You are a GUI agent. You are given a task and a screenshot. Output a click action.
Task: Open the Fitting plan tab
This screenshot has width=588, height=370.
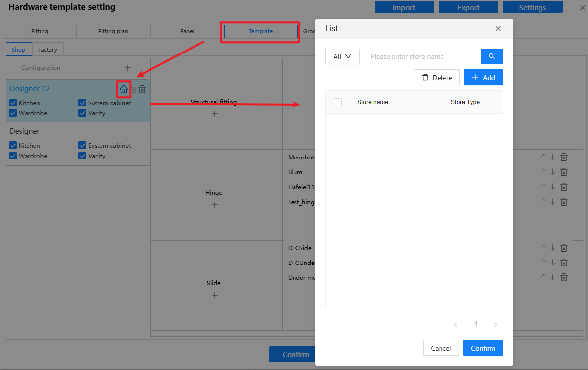click(x=113, y=31)
